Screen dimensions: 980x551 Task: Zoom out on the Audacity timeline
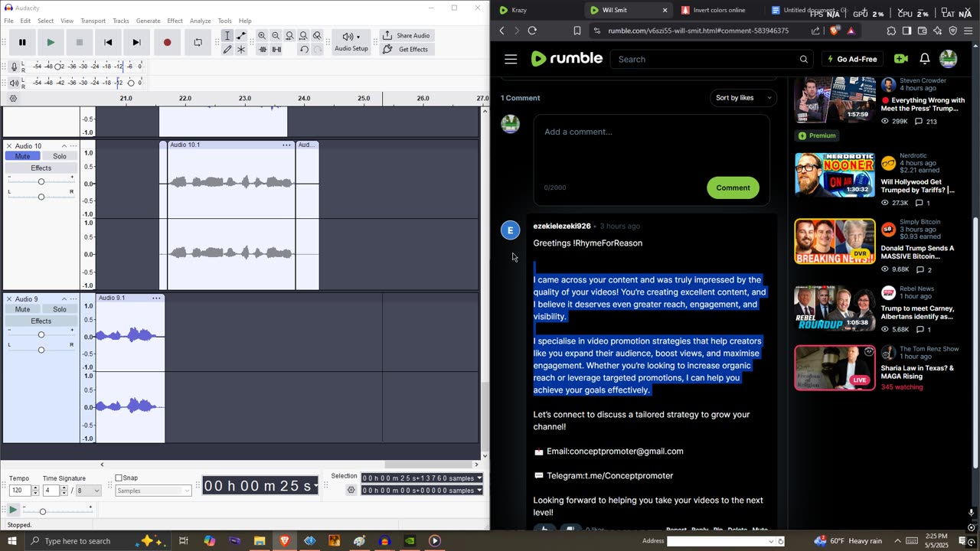(276, 36)
